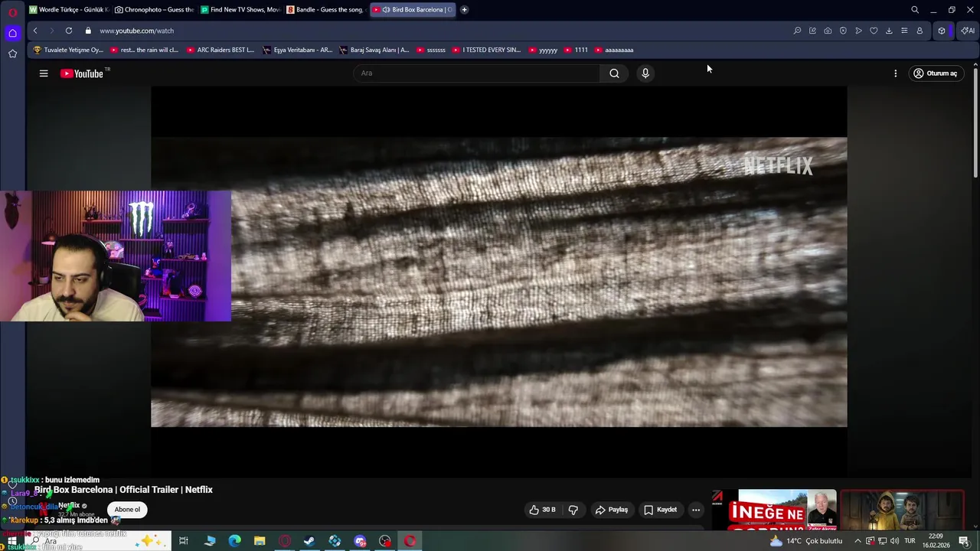The image size is (980, 551).
Task: Take a snapshot with the camera icon
Action: pos(828,31)
